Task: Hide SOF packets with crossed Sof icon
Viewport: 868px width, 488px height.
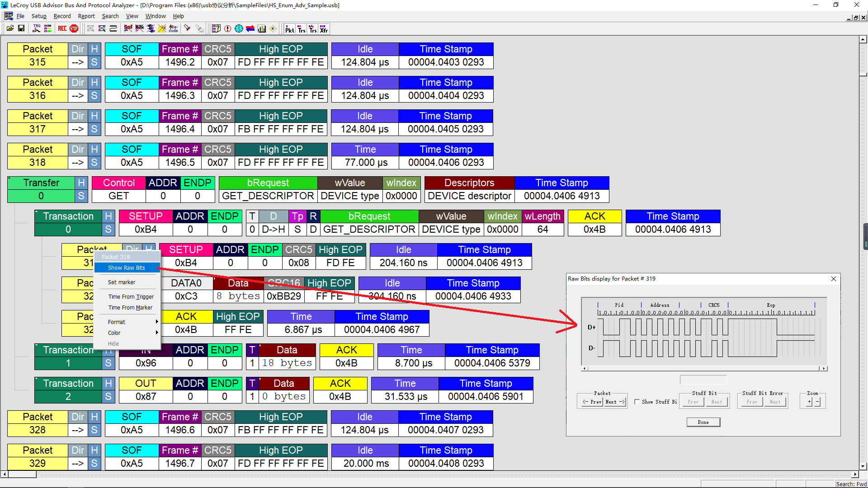Action: click(128, 29)
